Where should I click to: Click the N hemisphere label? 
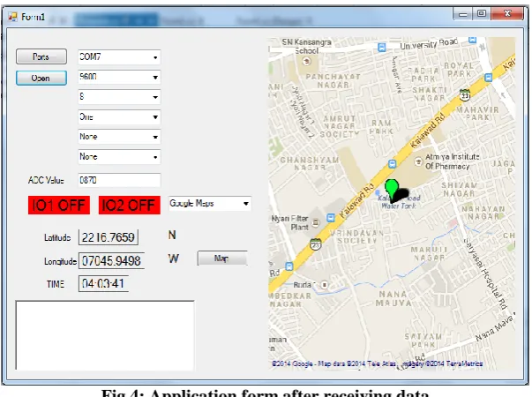click(x=172, y=235)
